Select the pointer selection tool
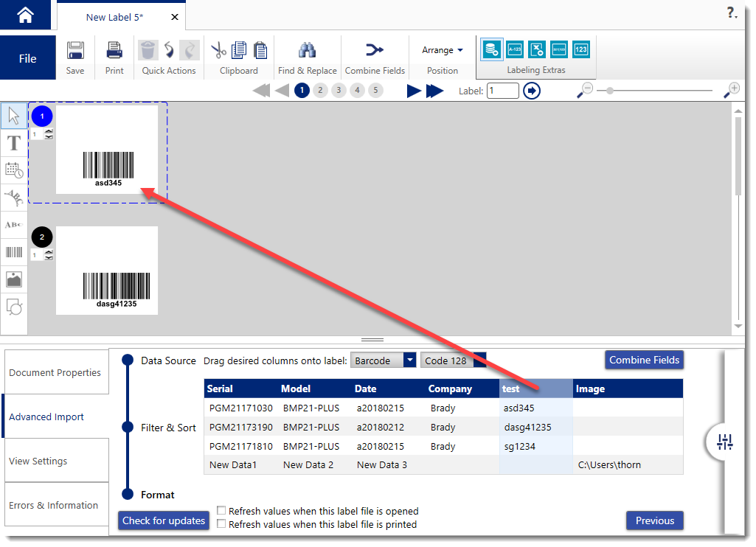The width and height of the screenshot is (756, 547). [14, 116]
